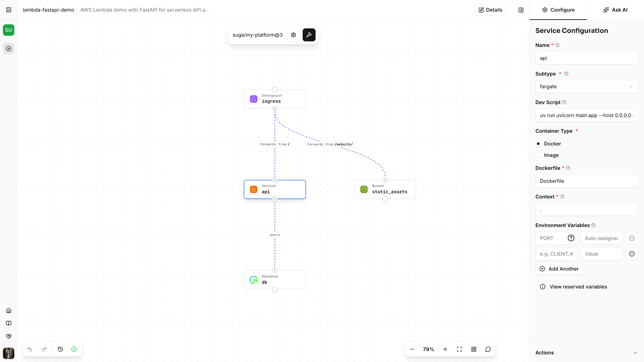Select Docker as container type
Viewport: 644px width, 362px height.
[x=539, y=144]
